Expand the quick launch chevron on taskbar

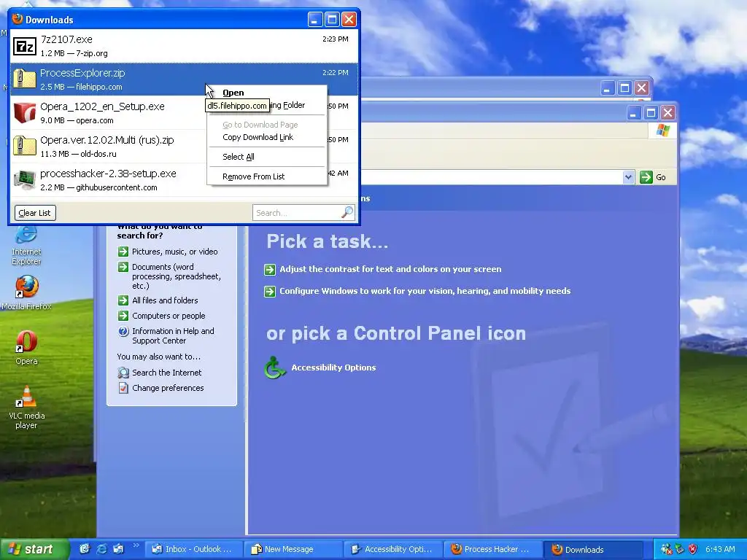[x=136, y=545]
